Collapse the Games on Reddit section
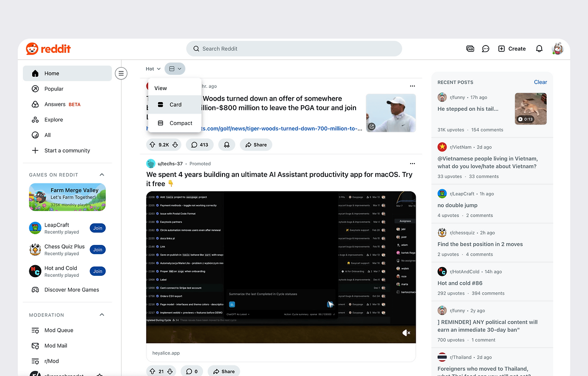 102,175
